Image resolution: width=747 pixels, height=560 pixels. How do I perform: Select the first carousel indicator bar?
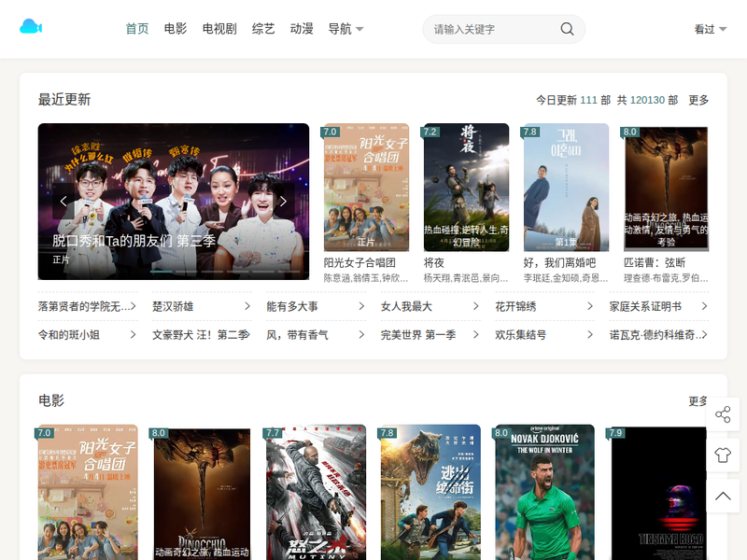pos(161,272)
